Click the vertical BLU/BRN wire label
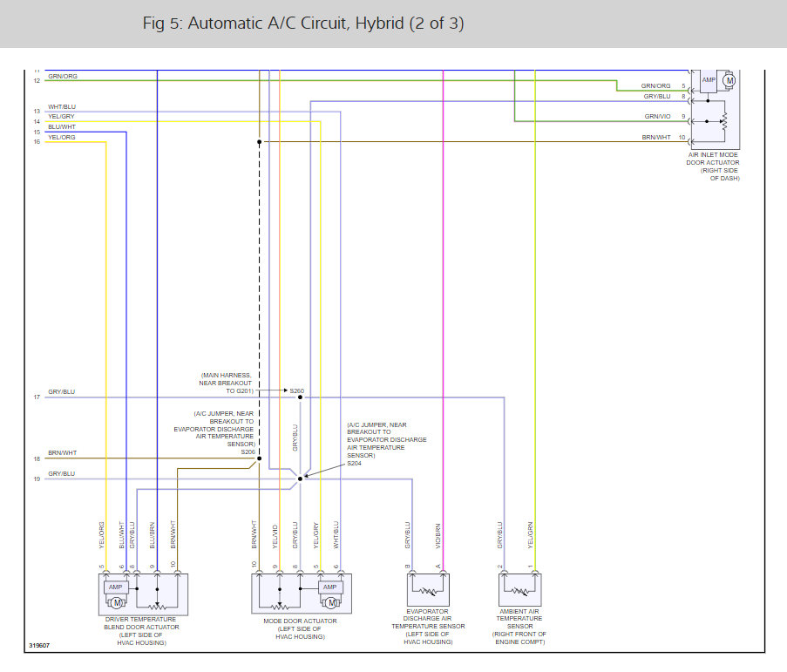 coord(152,535)
